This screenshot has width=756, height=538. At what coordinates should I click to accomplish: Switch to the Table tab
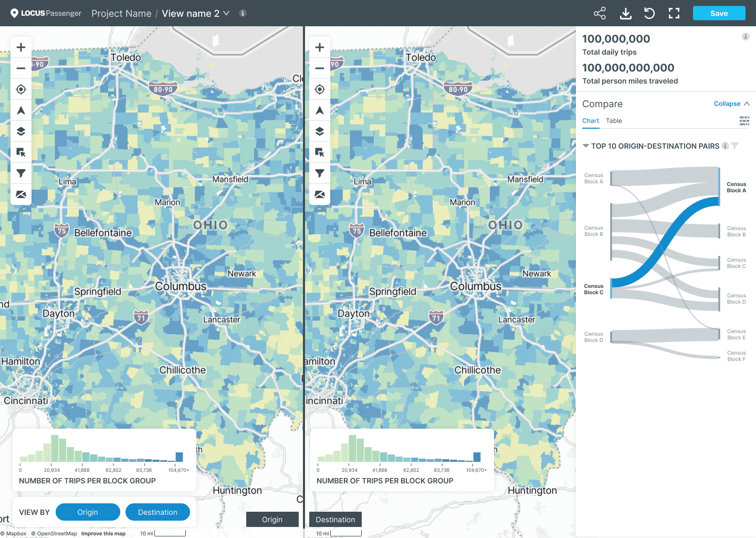[614, 121]
